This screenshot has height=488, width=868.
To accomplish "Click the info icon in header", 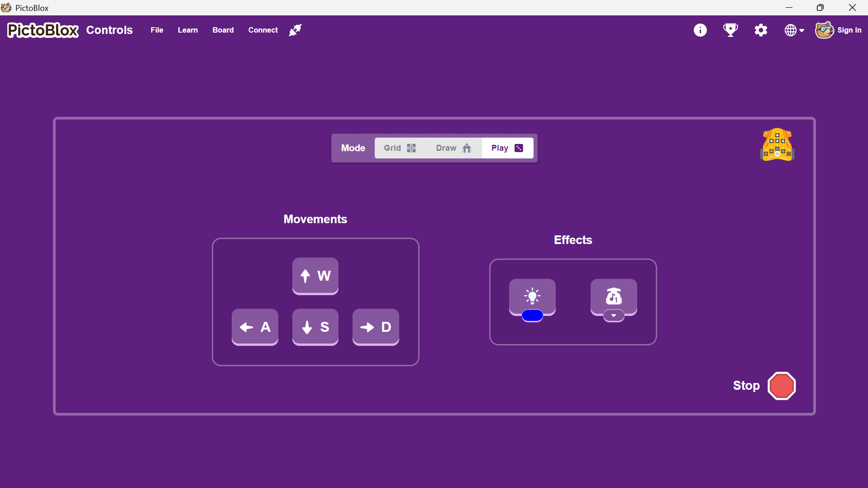I will [700, 30].
